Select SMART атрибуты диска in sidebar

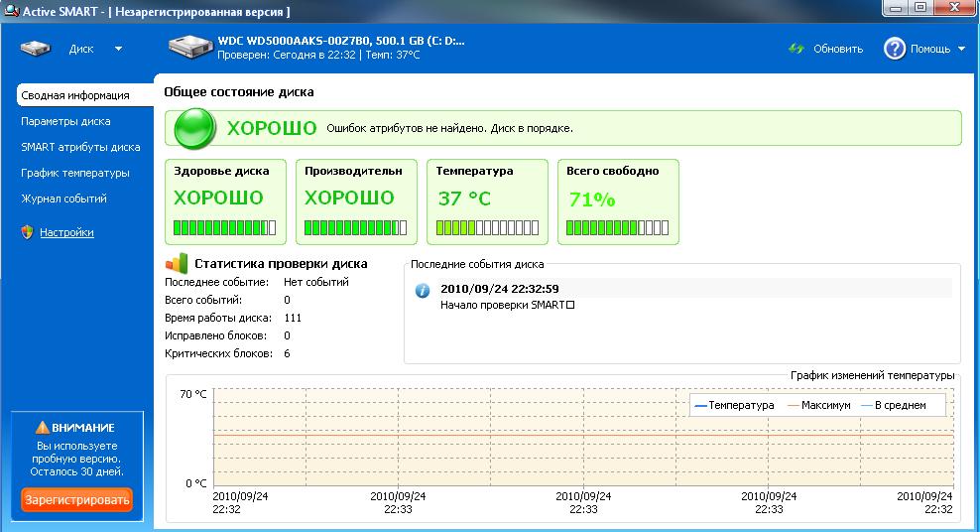click(x=80, y=147)
